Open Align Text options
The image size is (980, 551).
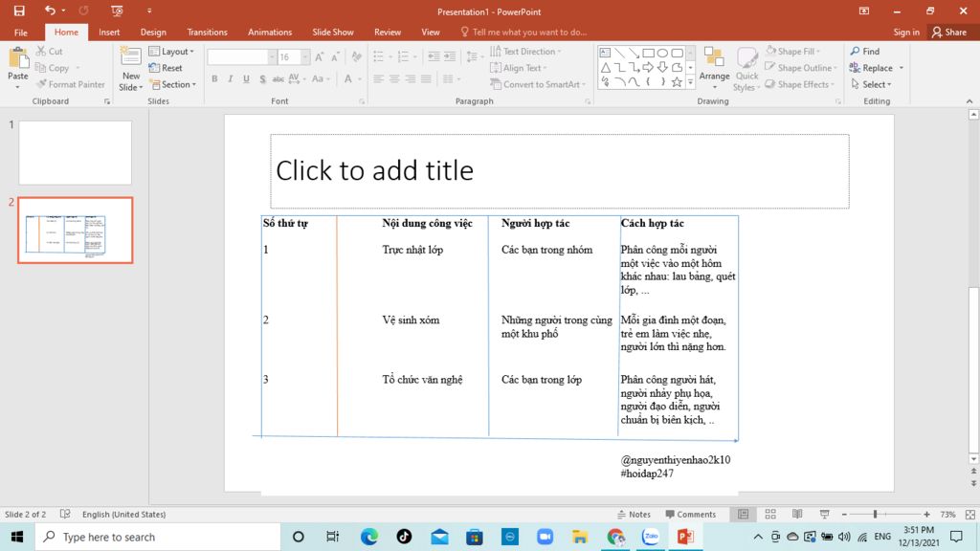click(x=518, y=68)
